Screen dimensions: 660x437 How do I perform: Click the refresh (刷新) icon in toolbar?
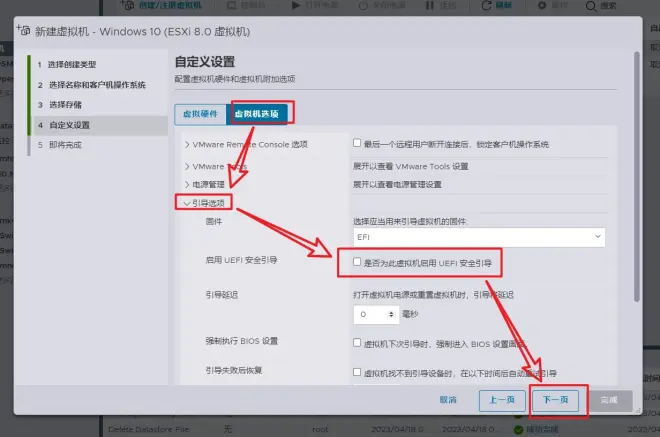pos(486,5)
